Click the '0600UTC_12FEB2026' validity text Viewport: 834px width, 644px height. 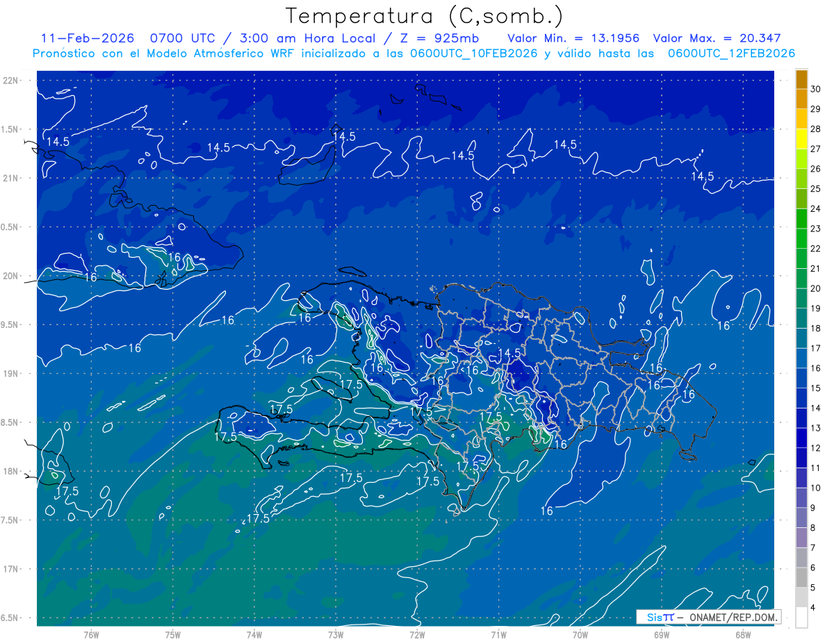click(731, 53)
